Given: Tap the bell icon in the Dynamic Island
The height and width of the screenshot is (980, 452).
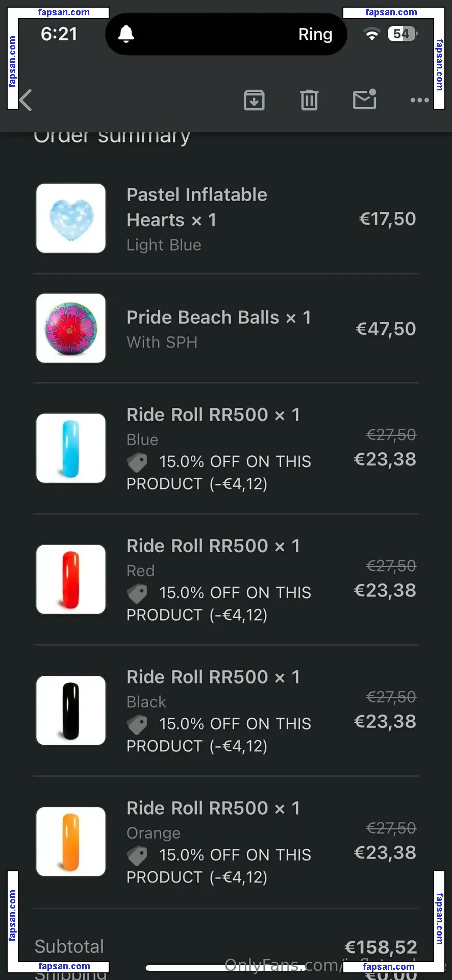Looking at the screenshot, I should tap(126, 34).
